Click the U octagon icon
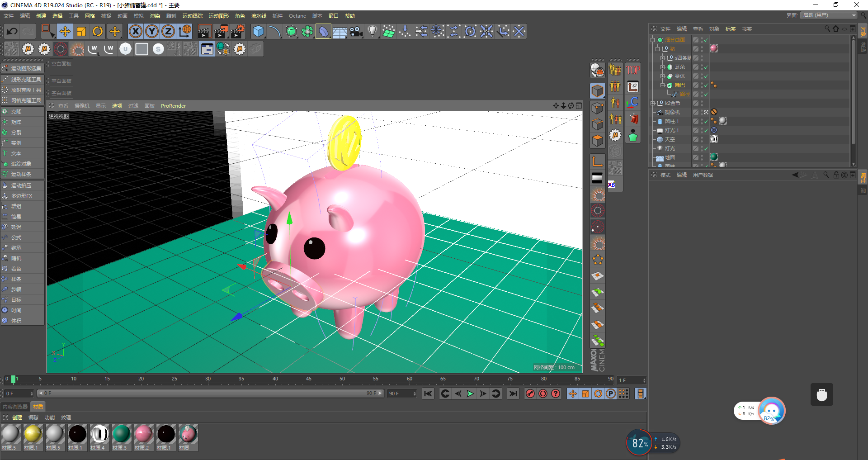This screenshot has width=868, height=460. 126,49
